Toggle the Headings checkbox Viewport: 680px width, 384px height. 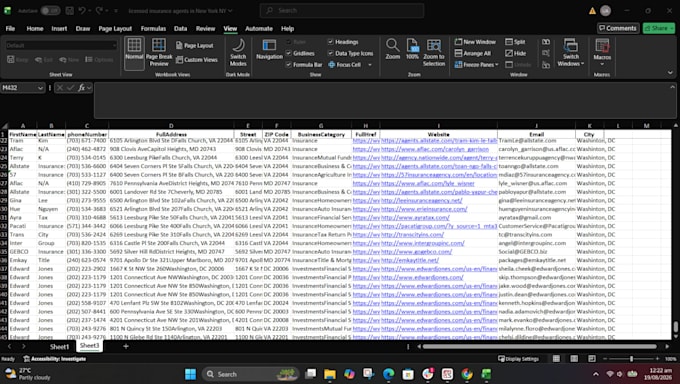coord(330,42)
